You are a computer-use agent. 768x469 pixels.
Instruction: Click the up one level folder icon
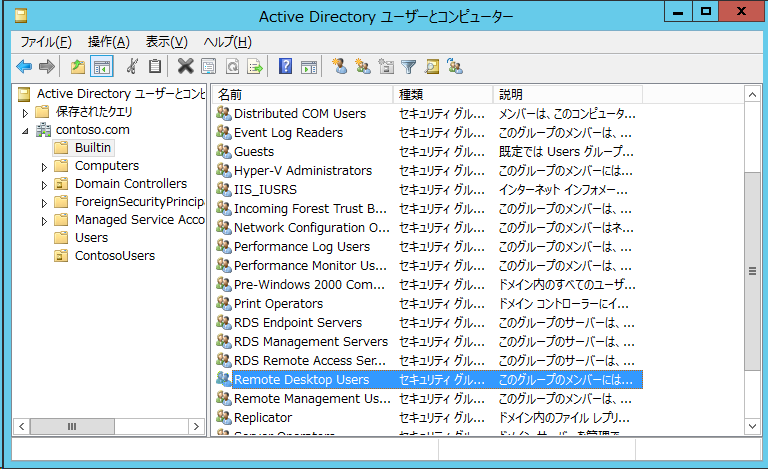click(x=78, y=67)
